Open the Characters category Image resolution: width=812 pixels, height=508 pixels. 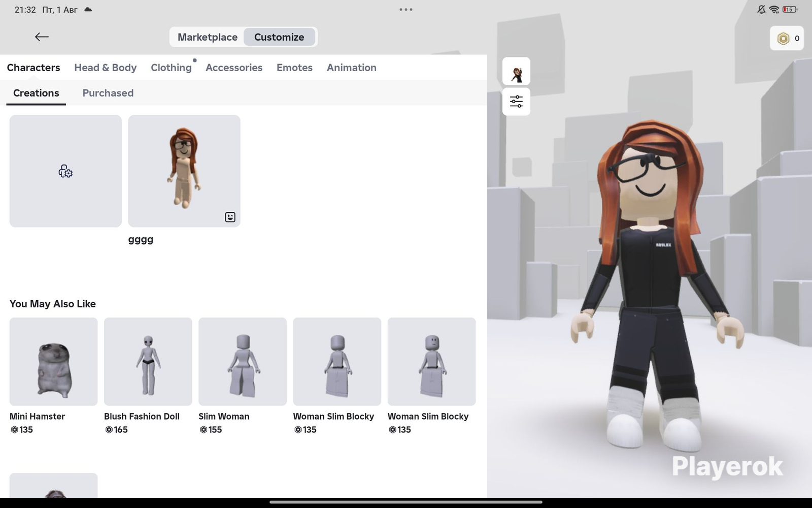pos(33,68)
